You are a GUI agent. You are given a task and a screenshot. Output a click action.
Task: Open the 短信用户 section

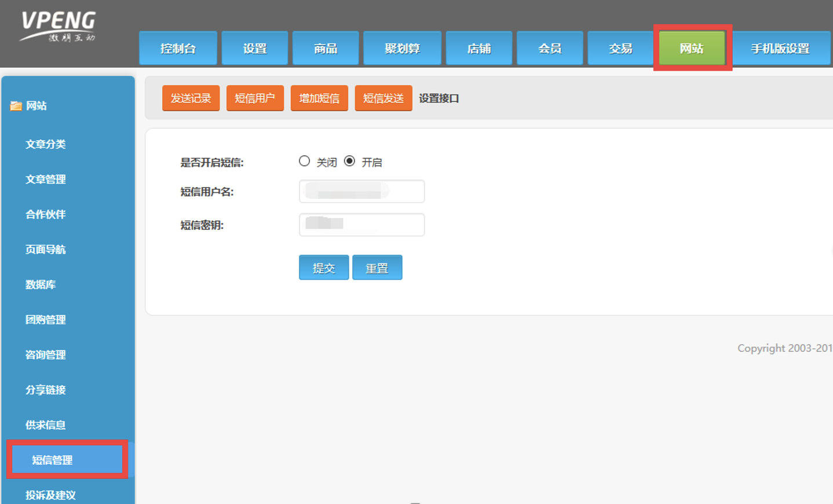255,98
